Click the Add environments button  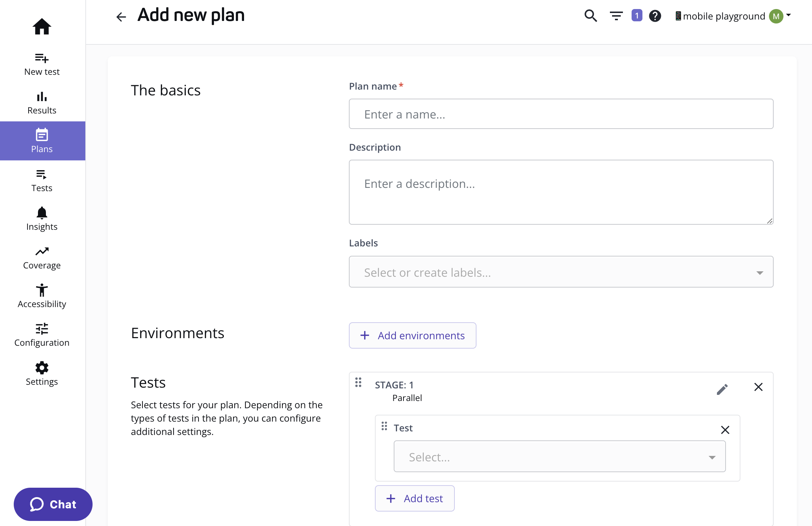[x=413, y=335]
